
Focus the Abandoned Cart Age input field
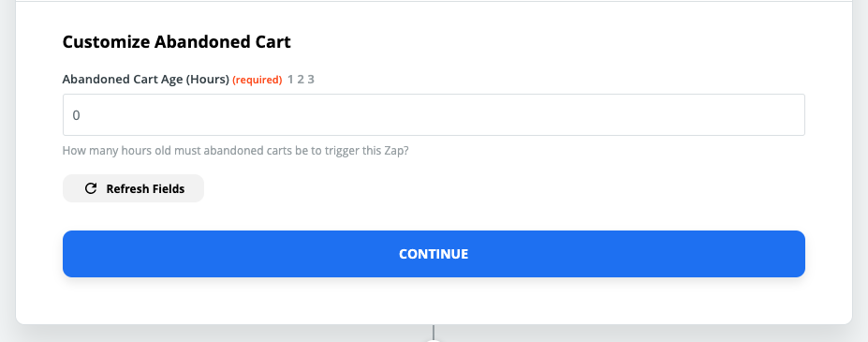pyautogui.click(x=434, y=114)
